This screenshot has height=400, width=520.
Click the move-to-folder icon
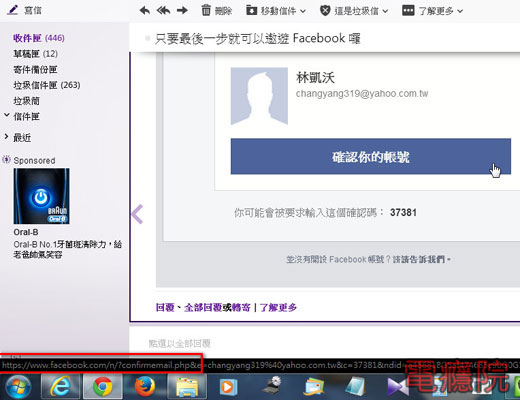tap(251, 11)
